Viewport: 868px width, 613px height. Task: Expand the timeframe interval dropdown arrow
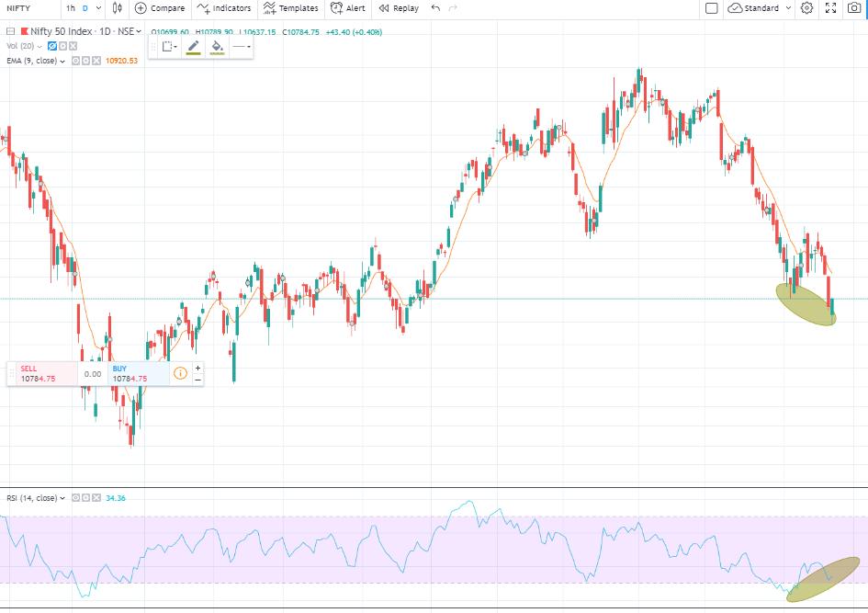click(98, 7)
